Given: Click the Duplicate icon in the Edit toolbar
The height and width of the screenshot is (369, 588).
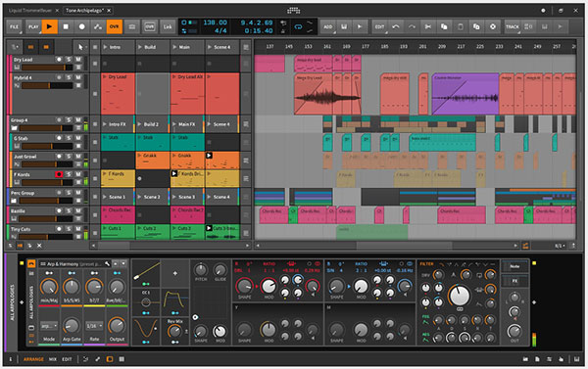Looking at the screenshot, I should click(x=476, y=26).
